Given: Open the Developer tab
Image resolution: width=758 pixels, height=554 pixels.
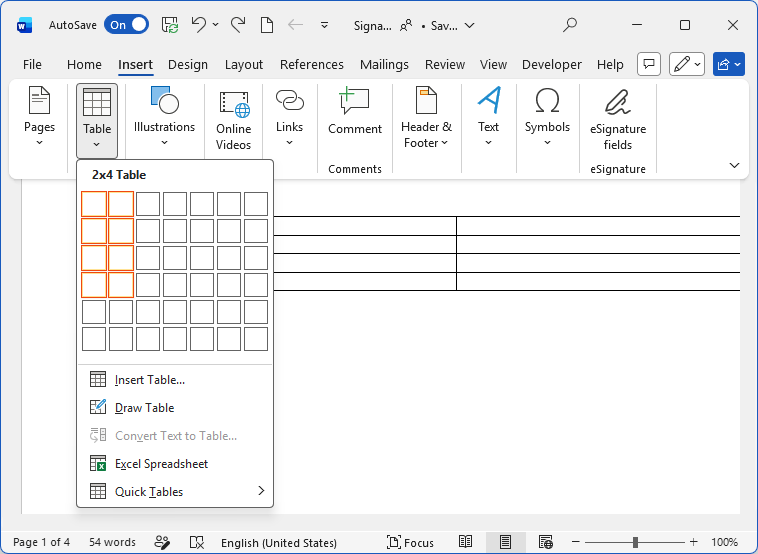Looking at the screenshot, I should click(x=552, y=64).
